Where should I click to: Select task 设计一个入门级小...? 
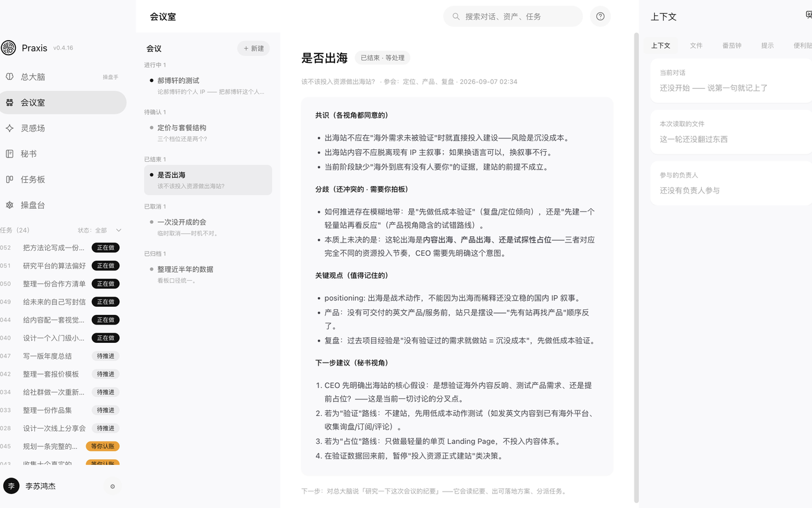point(61,338)
